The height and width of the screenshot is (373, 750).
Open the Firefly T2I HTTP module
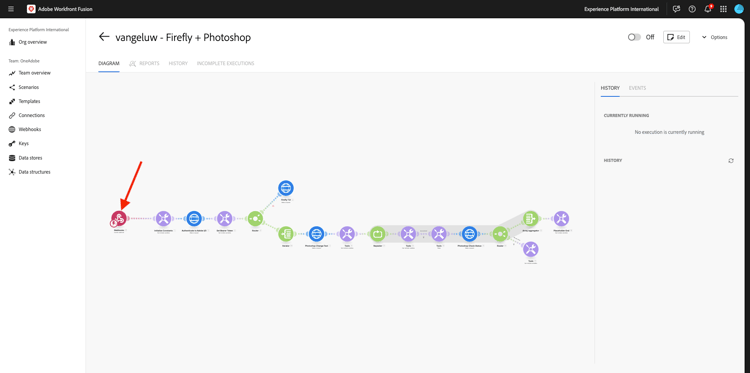tap(286, 188)
